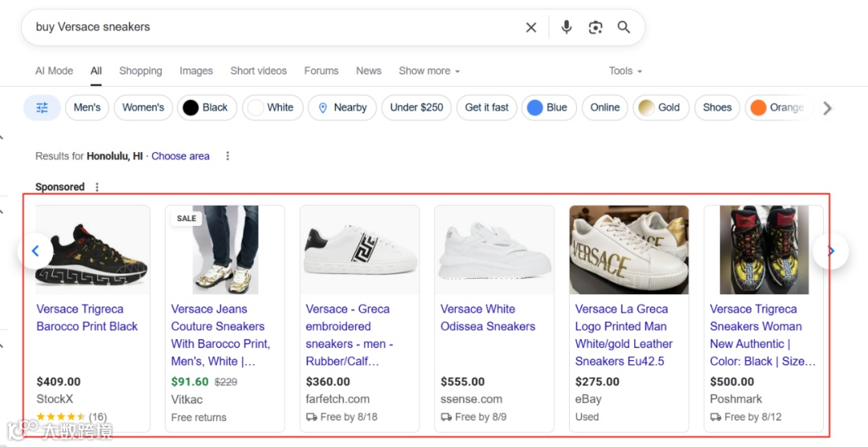
Task: Go to previous sponsored products
Action: [35, 252]
